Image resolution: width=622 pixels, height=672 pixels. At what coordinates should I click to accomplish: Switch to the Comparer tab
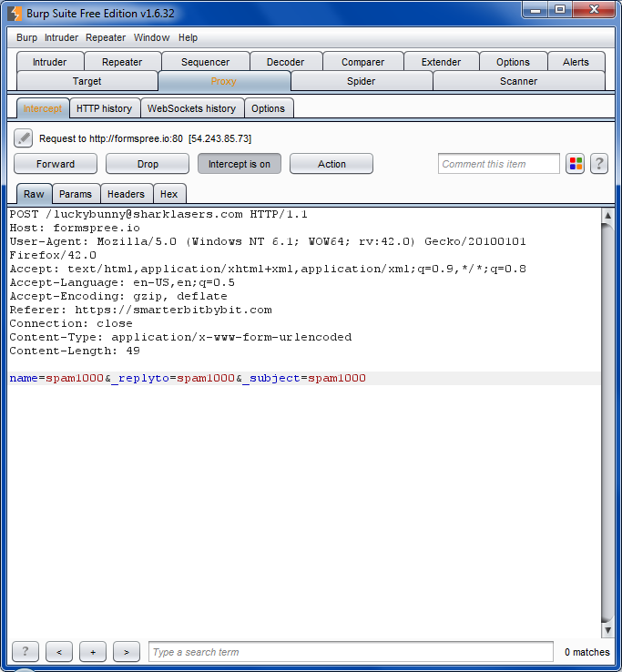pos(362,62)
